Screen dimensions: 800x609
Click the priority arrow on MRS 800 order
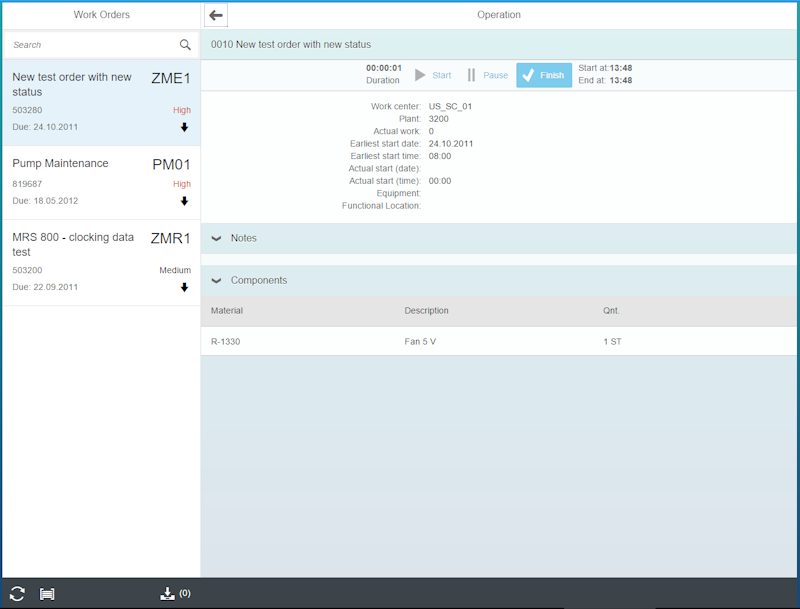[x=183, y=287]
